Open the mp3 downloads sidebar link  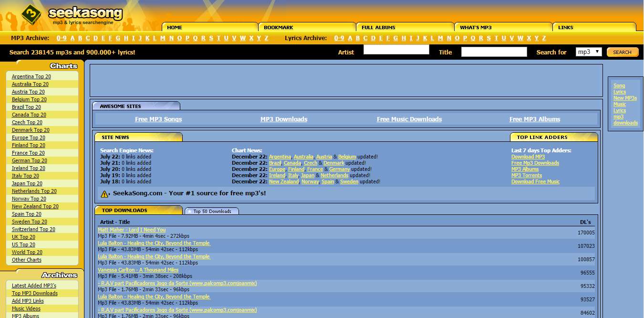coord(625,119)
